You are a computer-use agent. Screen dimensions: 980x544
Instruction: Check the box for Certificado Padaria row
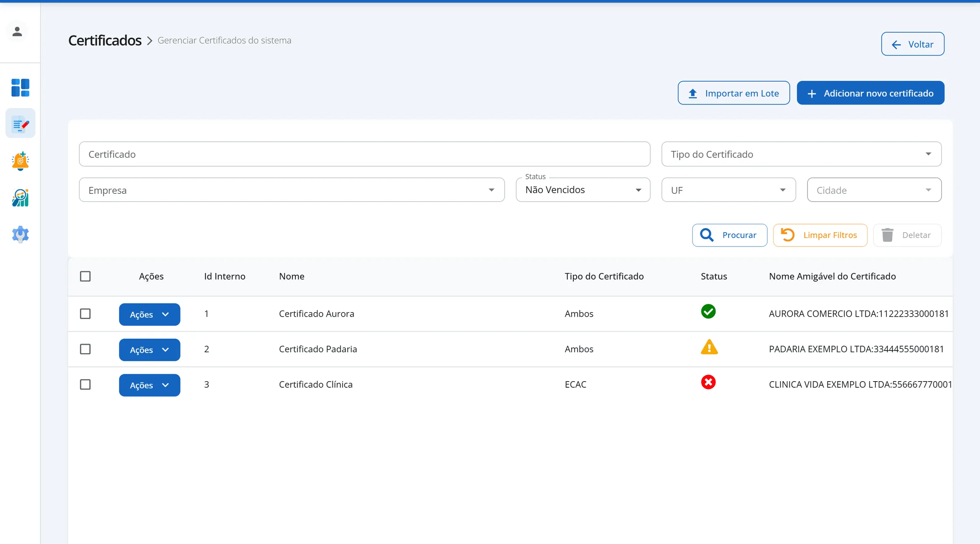click(85, 349)
